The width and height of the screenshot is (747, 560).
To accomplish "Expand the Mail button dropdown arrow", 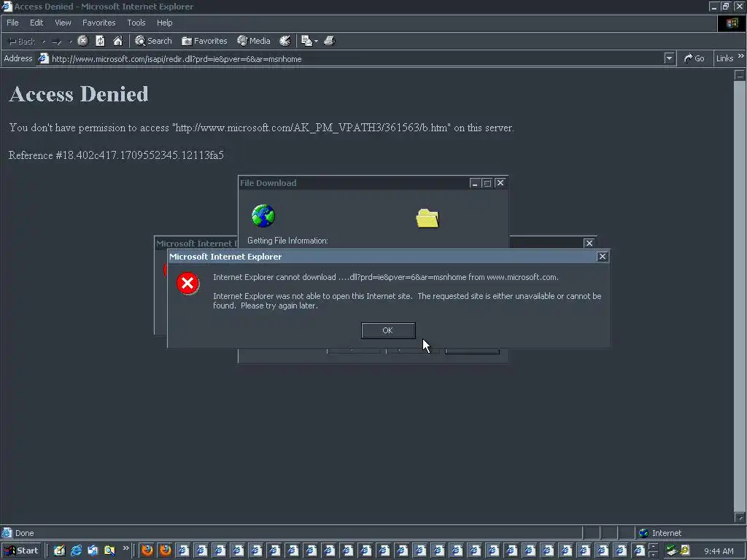I will pyautogui.click(x=317, y=42).
